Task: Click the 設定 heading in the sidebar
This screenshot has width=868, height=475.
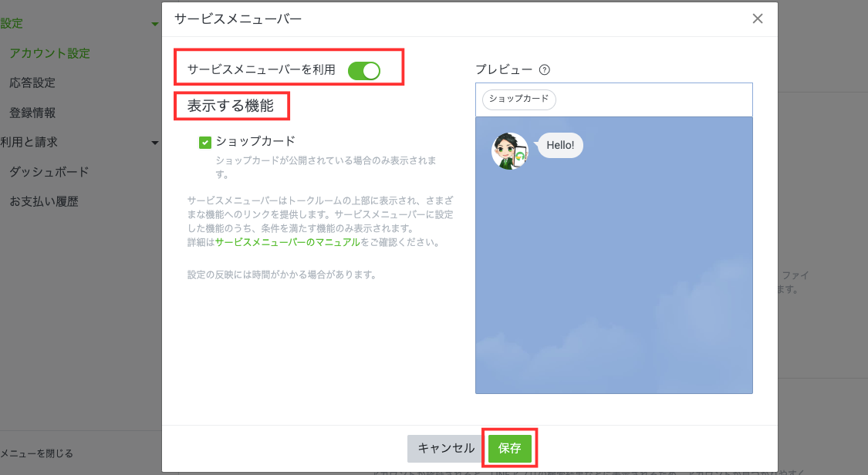Action: pyautogui.click(x=12, y=24)
